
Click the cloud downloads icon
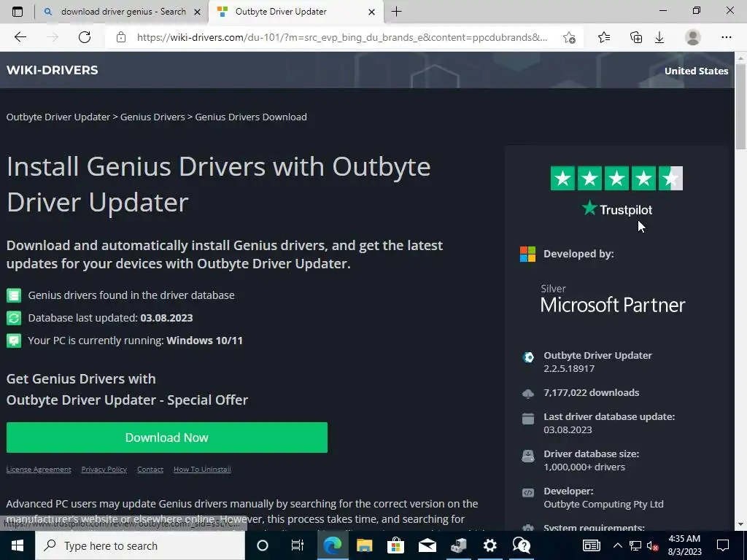pyautogui.click(x=528, y=393)
